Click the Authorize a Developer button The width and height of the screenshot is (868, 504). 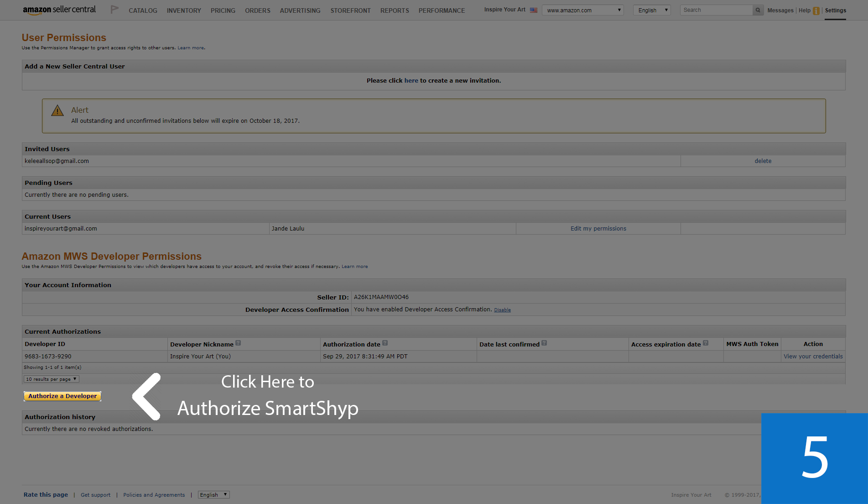click(62, 396)
